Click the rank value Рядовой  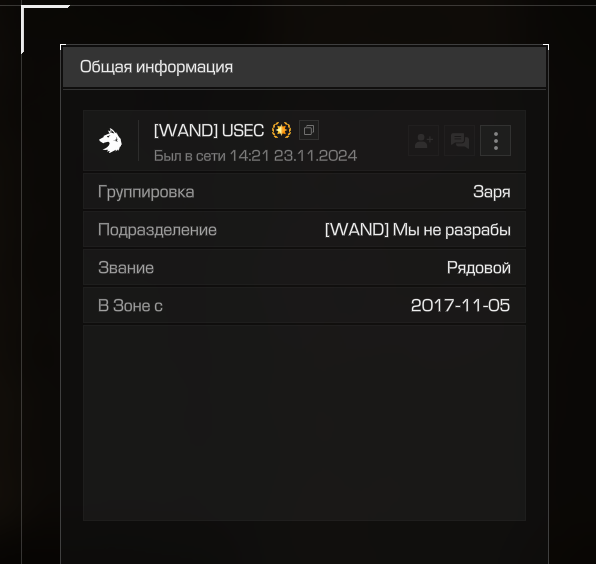[x=479, y=268]
